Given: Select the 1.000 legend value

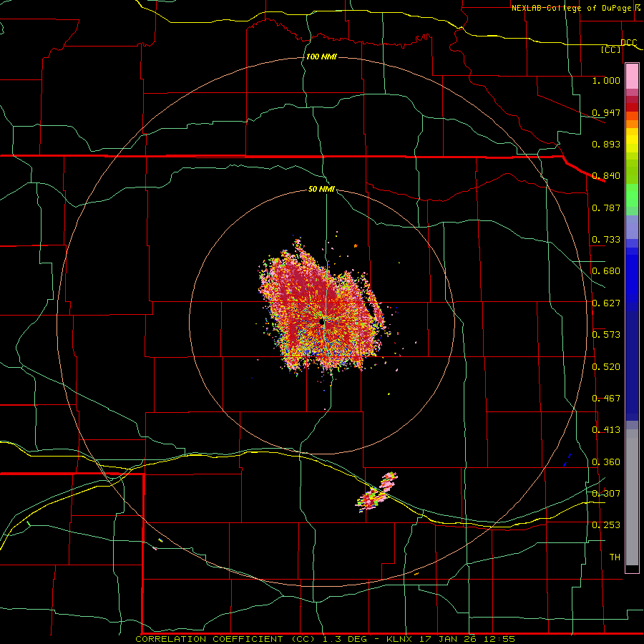Looking at the screenshot, I should [606, 80].
